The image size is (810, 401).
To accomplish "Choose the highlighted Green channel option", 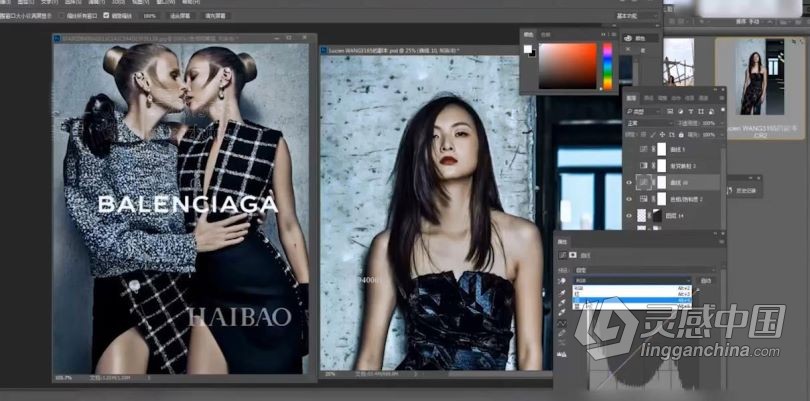I will [632, 300].
